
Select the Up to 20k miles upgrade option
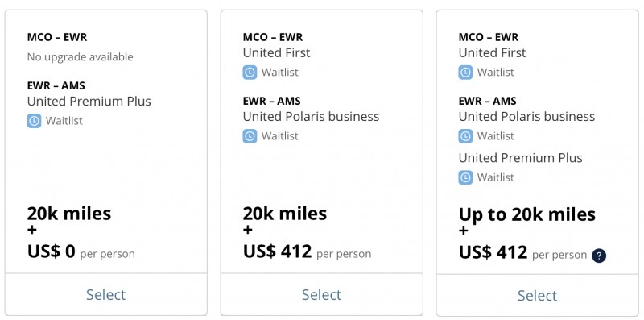pos(537,295)
